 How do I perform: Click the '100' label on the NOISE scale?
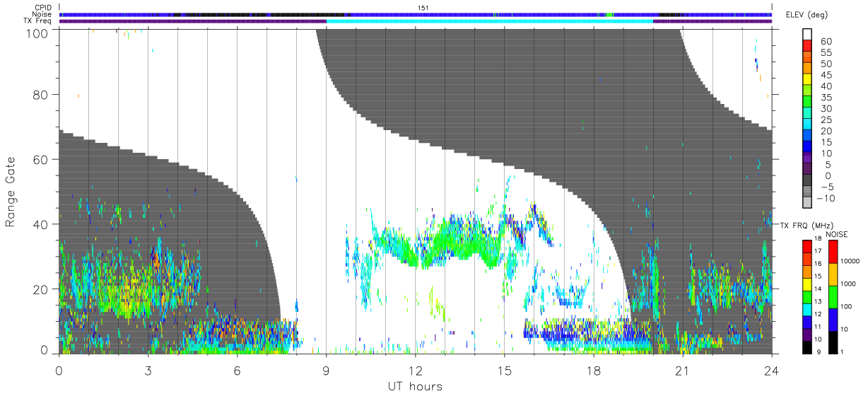[x=846, y=306]
